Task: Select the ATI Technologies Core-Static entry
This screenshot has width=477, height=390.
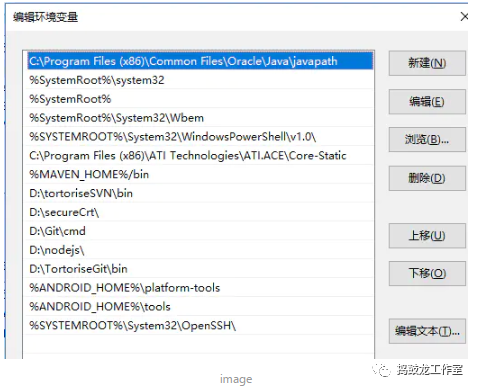Action: coord(200,156)
